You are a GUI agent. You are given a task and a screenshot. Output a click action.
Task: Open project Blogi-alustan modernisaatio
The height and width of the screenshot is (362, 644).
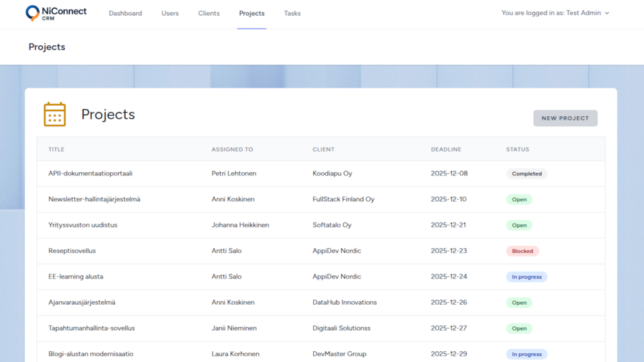91,354
